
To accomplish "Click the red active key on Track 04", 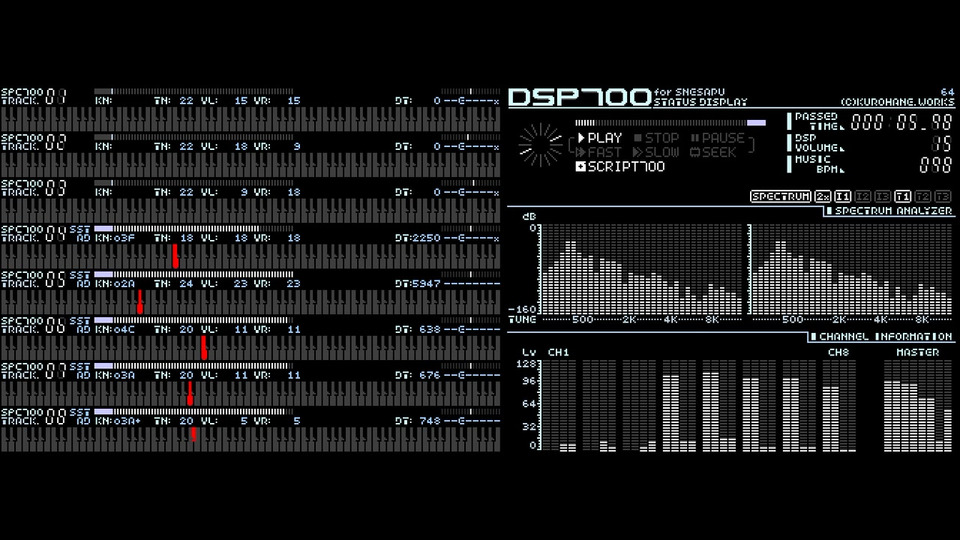I will [x=175, y=256].
